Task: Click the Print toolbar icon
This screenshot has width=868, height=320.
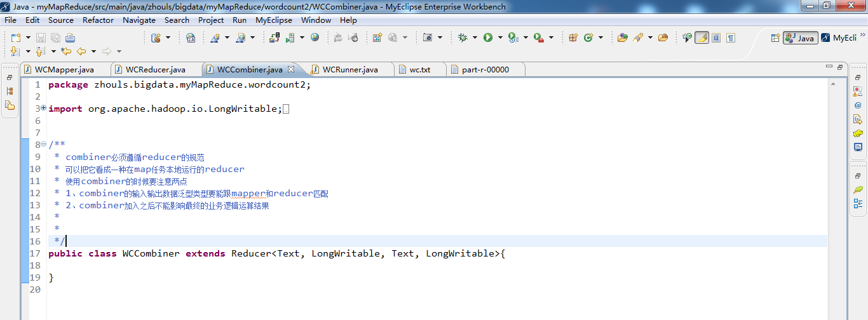Action: [x=70, y=38]
